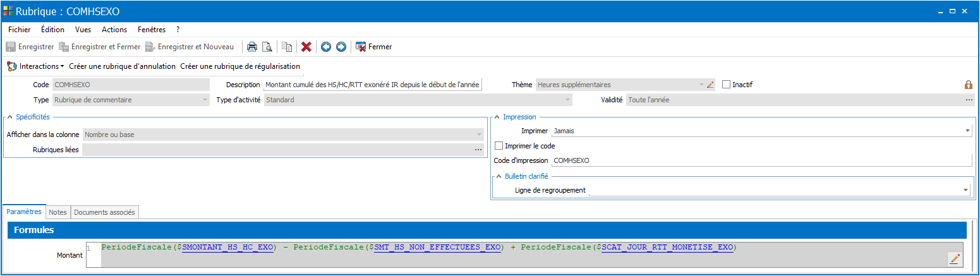Click the duplicate/copy record icon

point(287,47)
